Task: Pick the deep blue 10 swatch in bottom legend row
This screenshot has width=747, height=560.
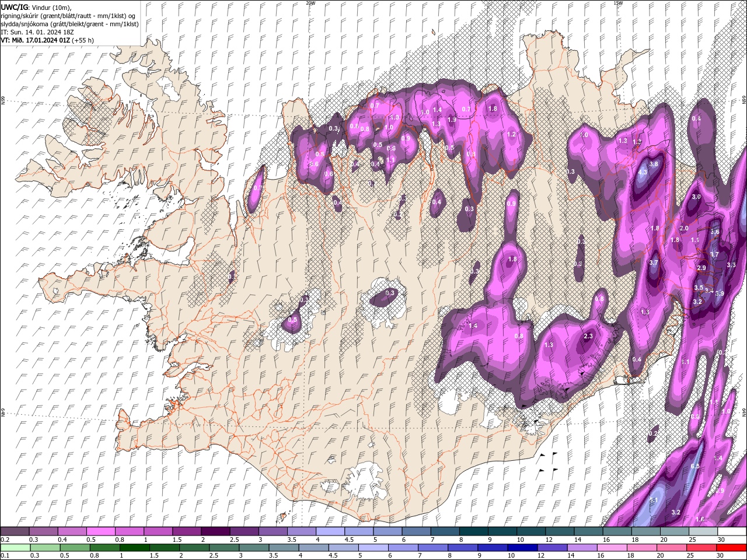Action: point(522,547)
